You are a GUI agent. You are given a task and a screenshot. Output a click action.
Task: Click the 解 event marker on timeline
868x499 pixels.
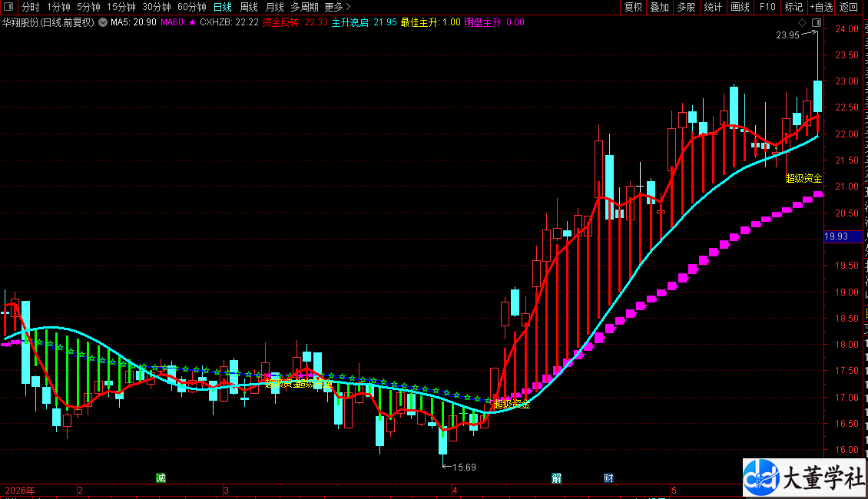(556, 478)
